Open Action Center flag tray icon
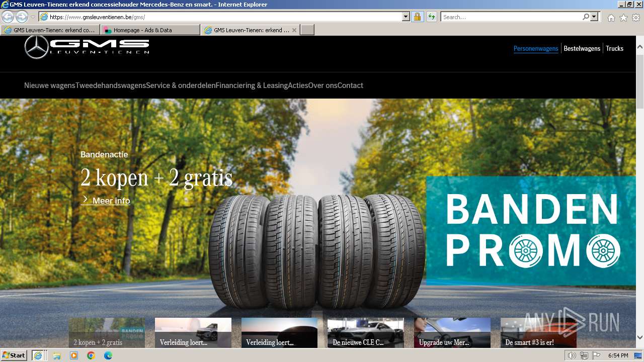644x362 pixels. pos(596,355)
